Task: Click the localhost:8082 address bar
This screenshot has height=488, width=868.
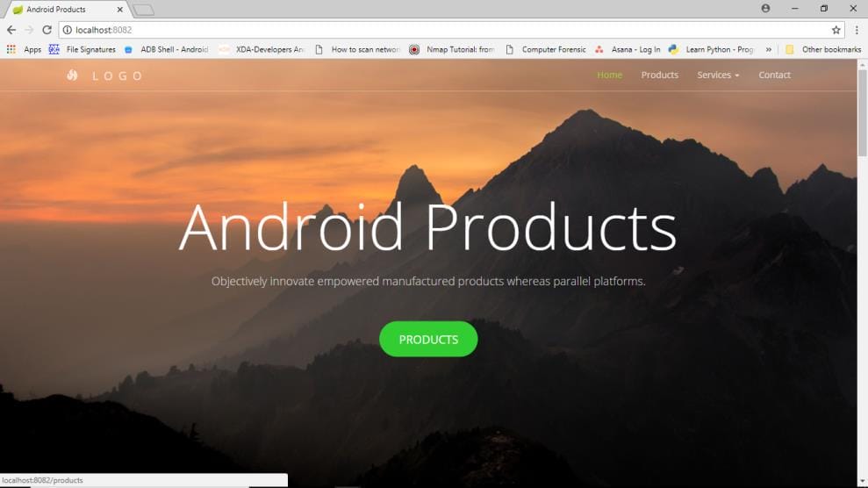Action: coord(439,30)
